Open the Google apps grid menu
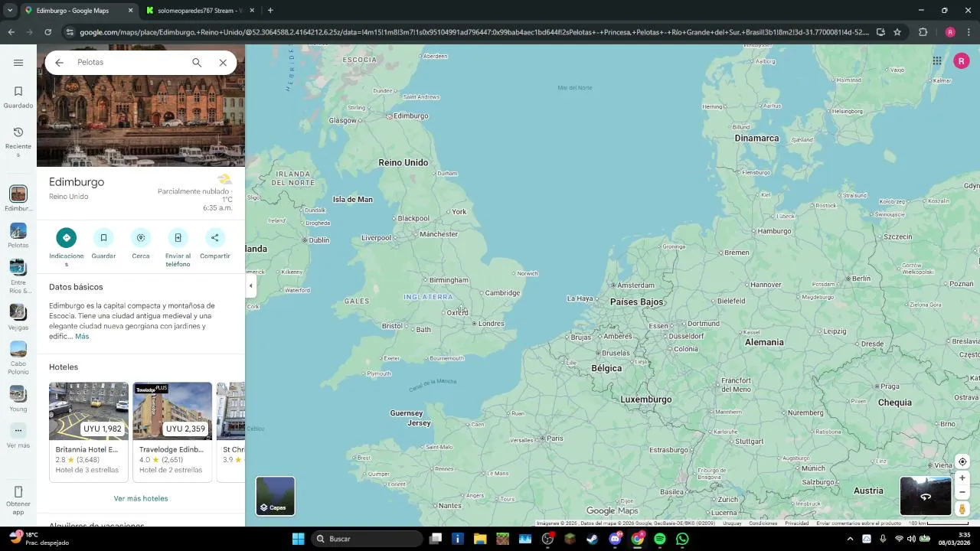Viewport: 980px width, 551px height. coord(936,61)
